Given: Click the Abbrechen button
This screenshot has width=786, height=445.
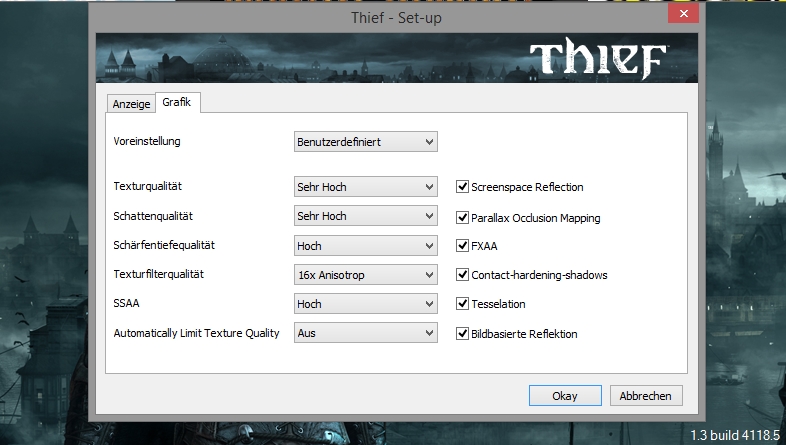Looking at the screenshot, I should 646,395.
